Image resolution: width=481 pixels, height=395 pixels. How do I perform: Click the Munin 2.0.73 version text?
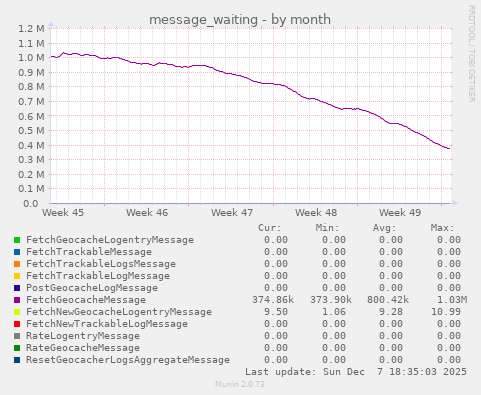click(240, 384)
